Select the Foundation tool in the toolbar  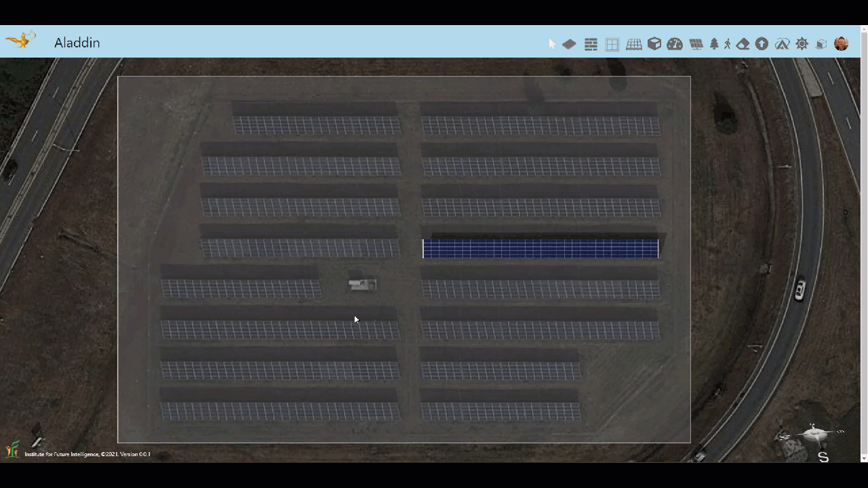[x=569, y=44]
